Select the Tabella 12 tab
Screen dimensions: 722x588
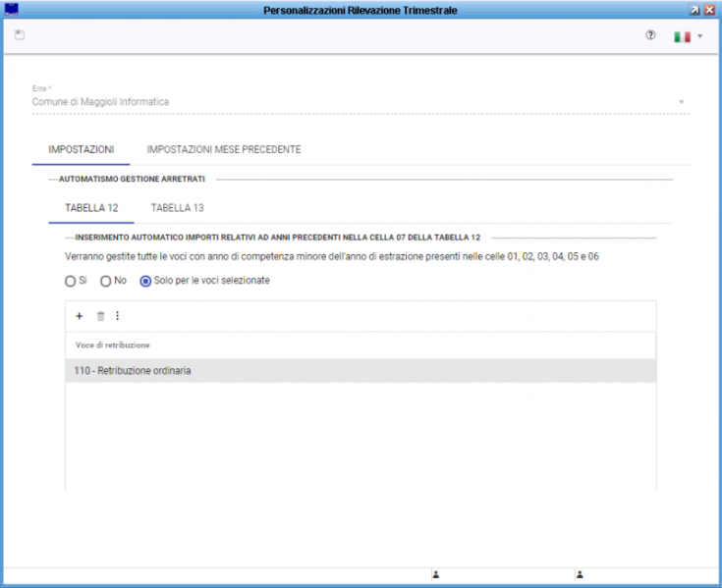click(x=91, y=208)
